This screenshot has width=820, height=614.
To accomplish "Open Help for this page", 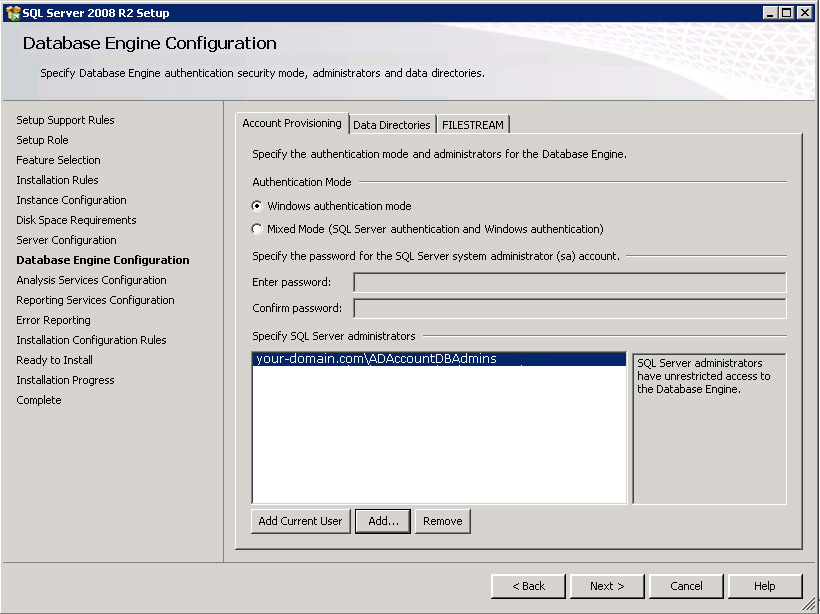I will [x=765, y=586].
